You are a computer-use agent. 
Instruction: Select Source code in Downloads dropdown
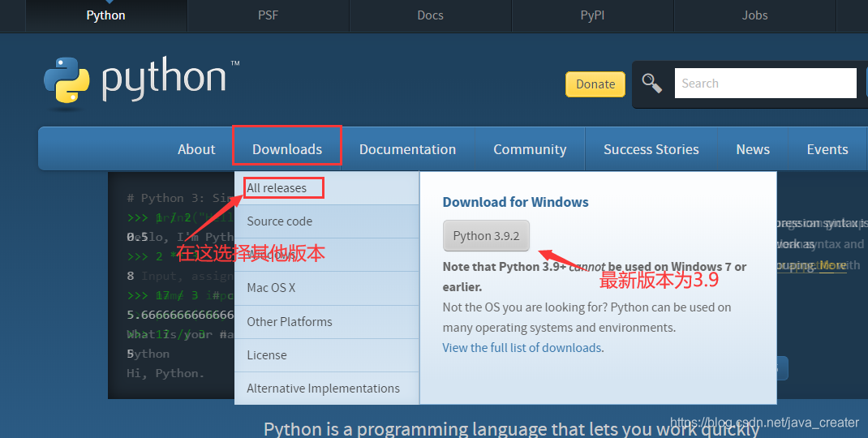(x=327, y=221)
